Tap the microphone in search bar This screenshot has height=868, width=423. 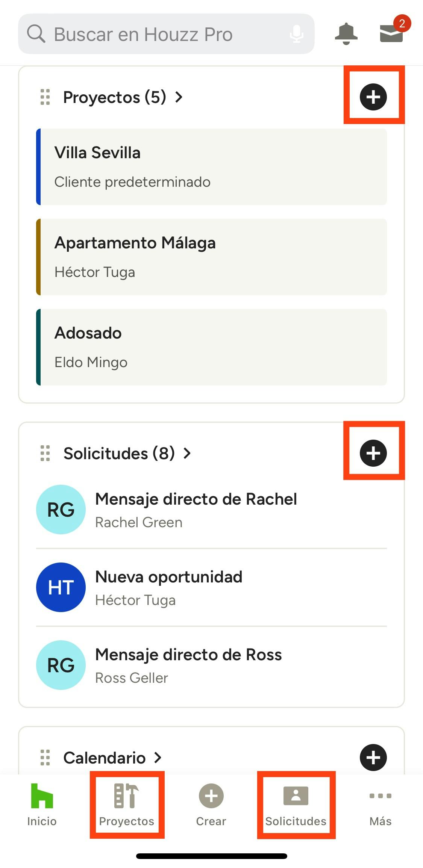(x=297, y=34)
